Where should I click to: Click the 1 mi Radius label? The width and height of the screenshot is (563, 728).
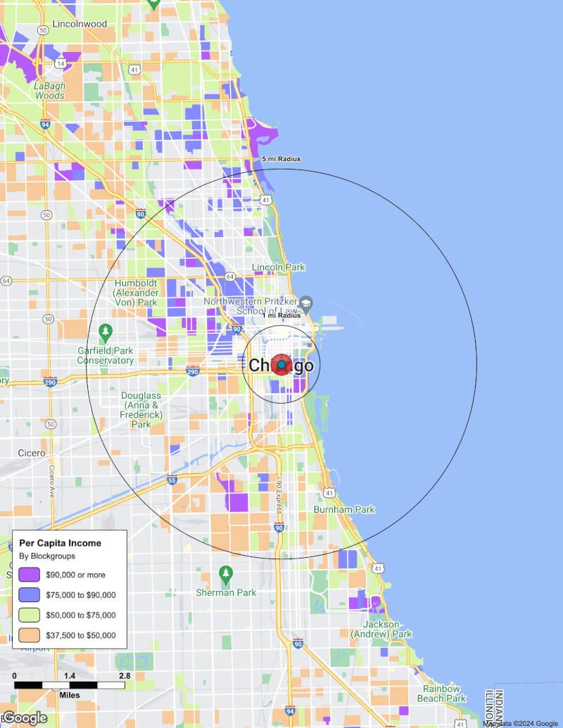point(281,316)
